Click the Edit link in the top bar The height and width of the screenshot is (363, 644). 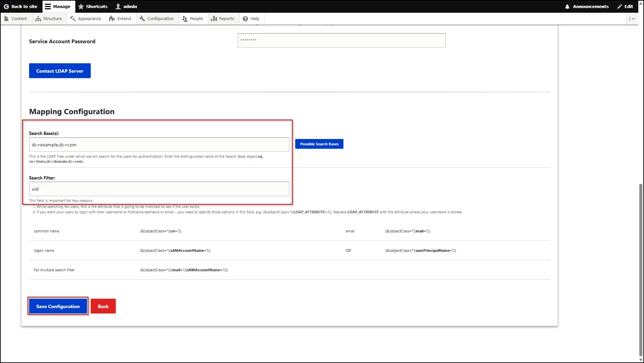[x=625, y=6]
